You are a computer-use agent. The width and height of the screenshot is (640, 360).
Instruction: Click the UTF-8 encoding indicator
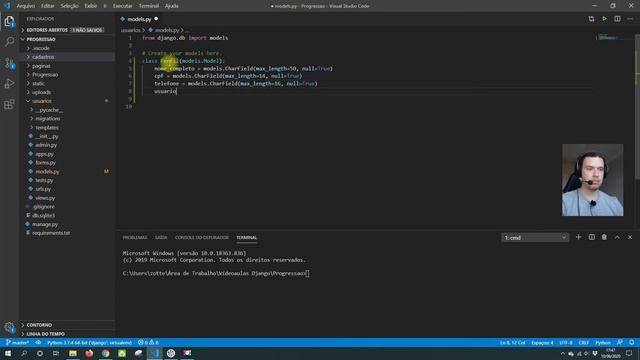[x=566, y=342]
